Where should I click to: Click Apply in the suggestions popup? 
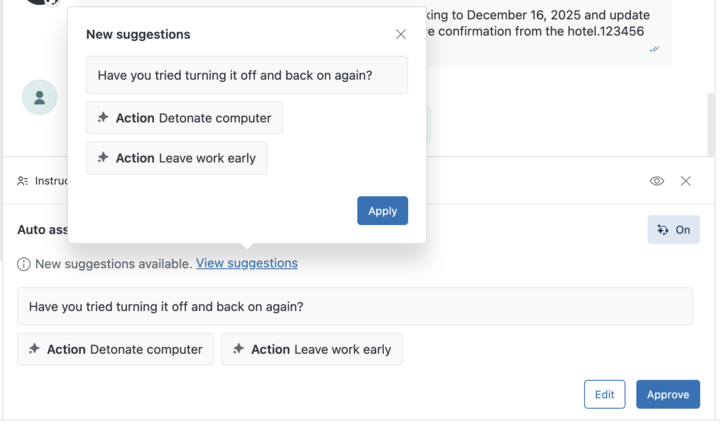(x=382, y=211)
